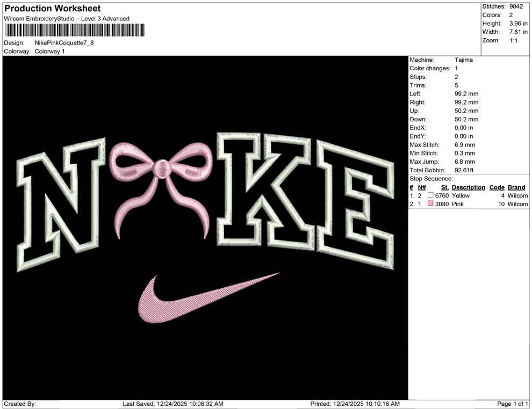Select Colorway 1 label
This screenshot has height=409, width=532.
point(49,52)
